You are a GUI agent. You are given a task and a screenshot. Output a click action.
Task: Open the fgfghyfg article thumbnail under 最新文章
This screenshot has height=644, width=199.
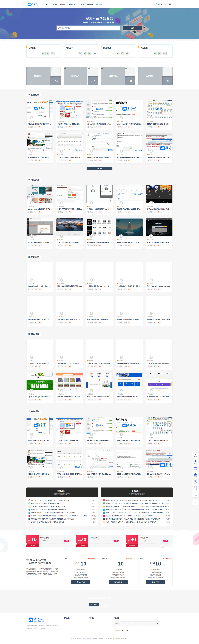click(129, 109)
